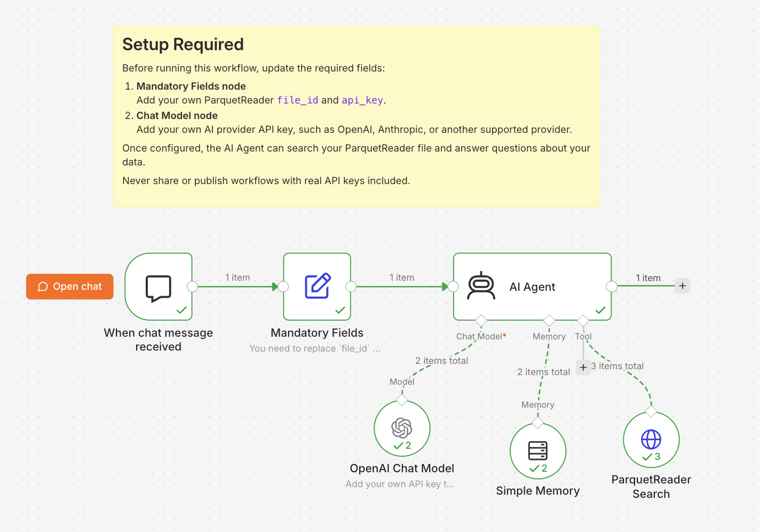760x532 pixels.
Task: Click '3 items total' on Tool connection
Action: pyautogui.click(x=617, y=366)
